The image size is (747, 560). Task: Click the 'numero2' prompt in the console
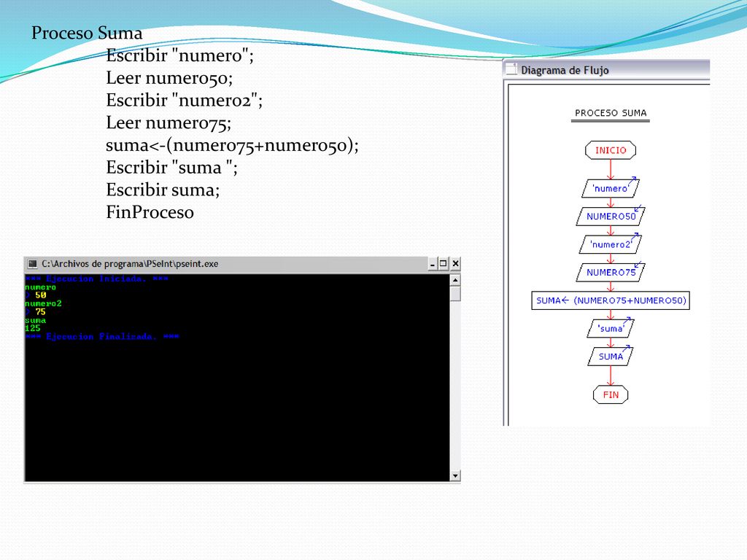point(43,303)
